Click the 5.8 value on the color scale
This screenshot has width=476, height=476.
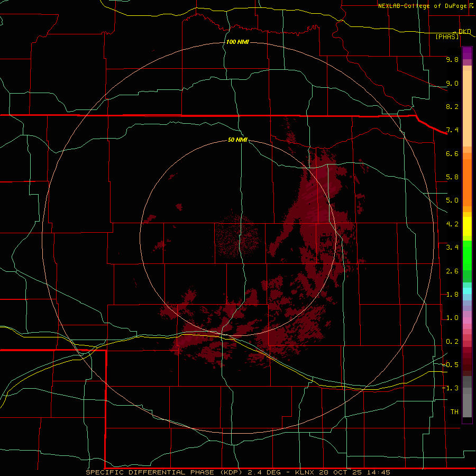452,177
